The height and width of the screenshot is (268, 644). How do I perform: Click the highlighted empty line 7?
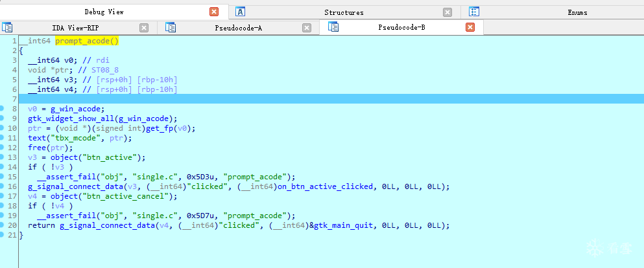click(331, 99)
